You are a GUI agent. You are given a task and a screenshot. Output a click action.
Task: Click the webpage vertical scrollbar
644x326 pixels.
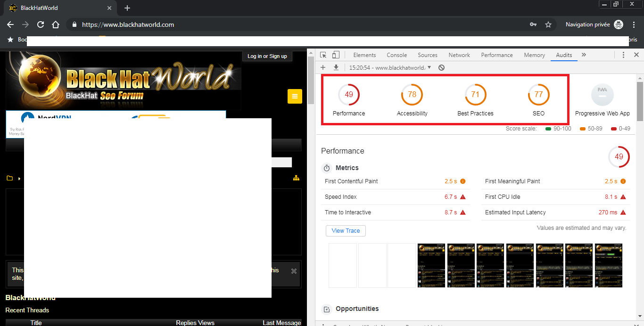tap(311, 80)
